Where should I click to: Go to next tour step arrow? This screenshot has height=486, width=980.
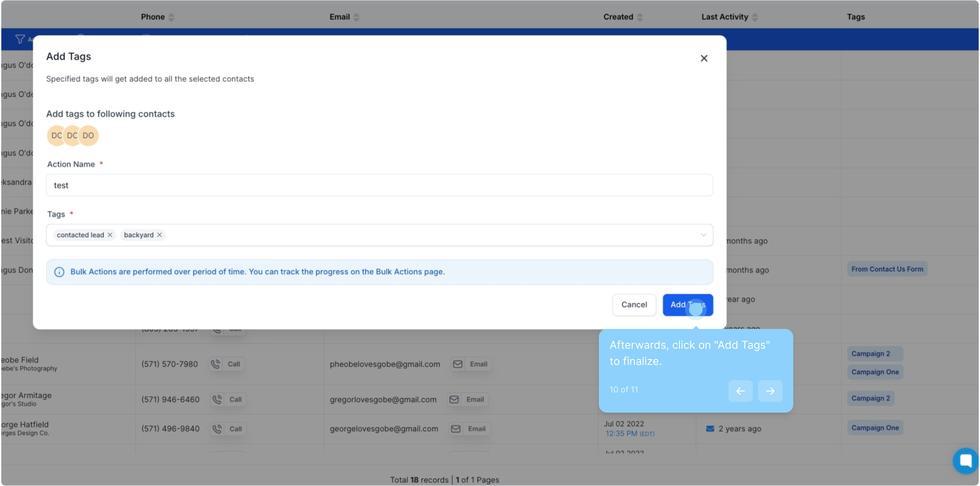point(770,391)
